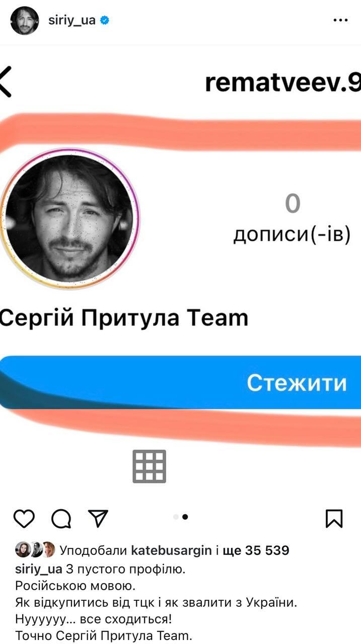361x644 pixels.
Task: Open the three-dot post options menu
Action: point(341,21)
